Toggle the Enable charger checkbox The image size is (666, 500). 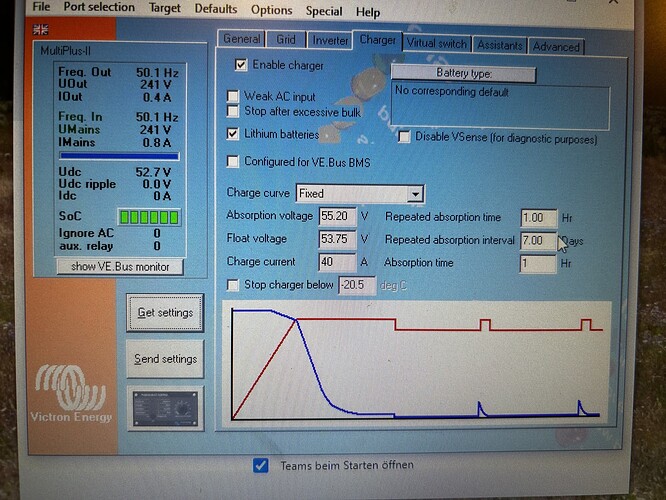tap(241, 65)
